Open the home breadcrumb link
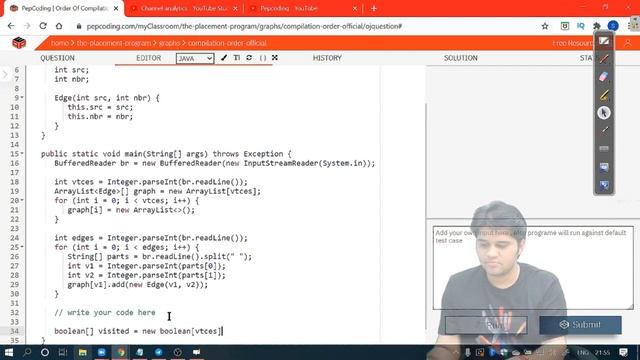640x360 pixels. pyautogui.click(x=60, y=43)
